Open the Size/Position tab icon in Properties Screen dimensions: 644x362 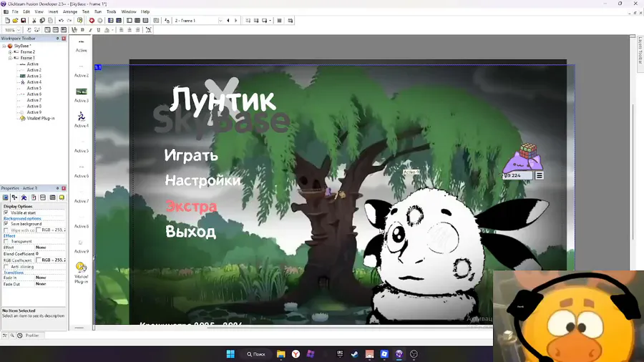coord(14,197)
